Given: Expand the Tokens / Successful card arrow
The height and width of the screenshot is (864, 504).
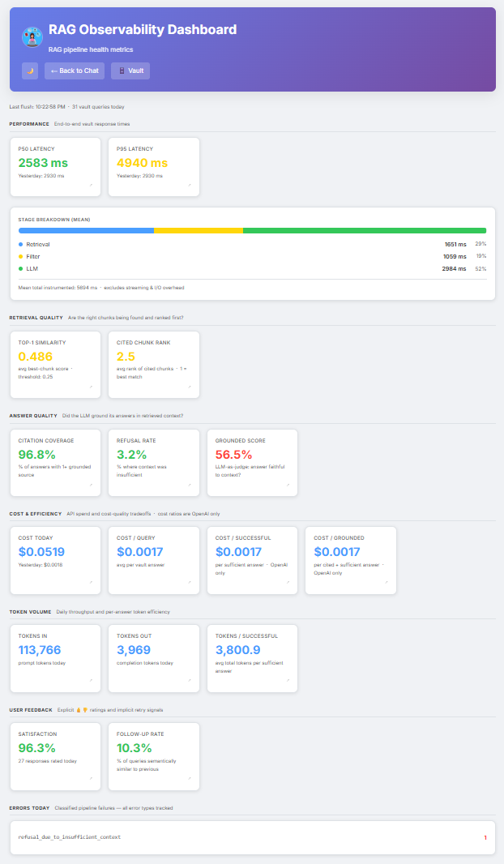Looking at the screenshot, I should click(288, 681).
